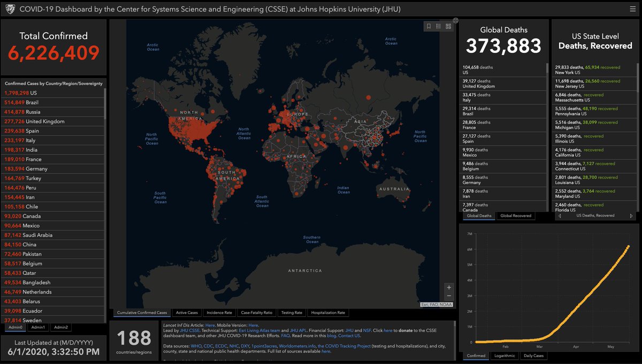Select the Hospitalization Rate map tab

click(x=328, y=313)
